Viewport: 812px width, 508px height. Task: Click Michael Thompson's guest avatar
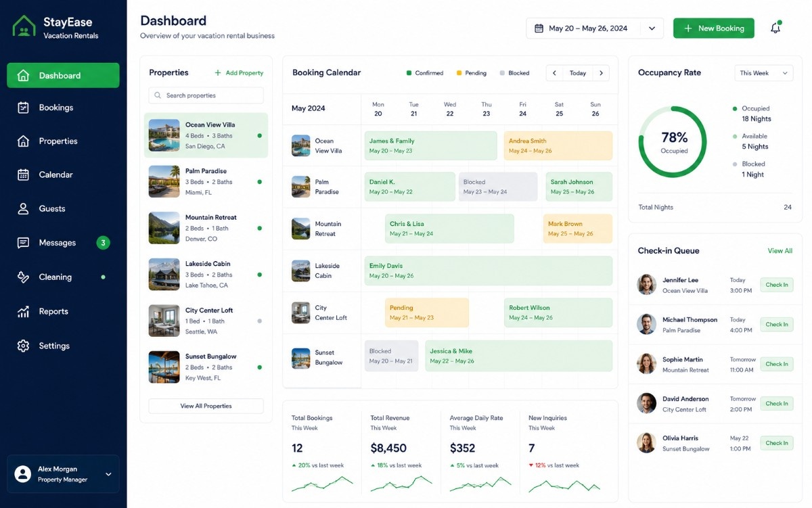click(647, 324)
